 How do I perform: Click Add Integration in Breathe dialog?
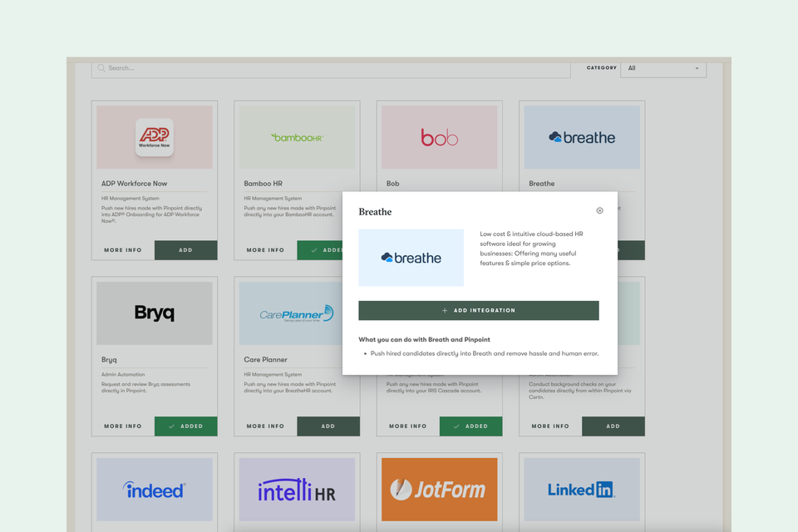(479, 311)
